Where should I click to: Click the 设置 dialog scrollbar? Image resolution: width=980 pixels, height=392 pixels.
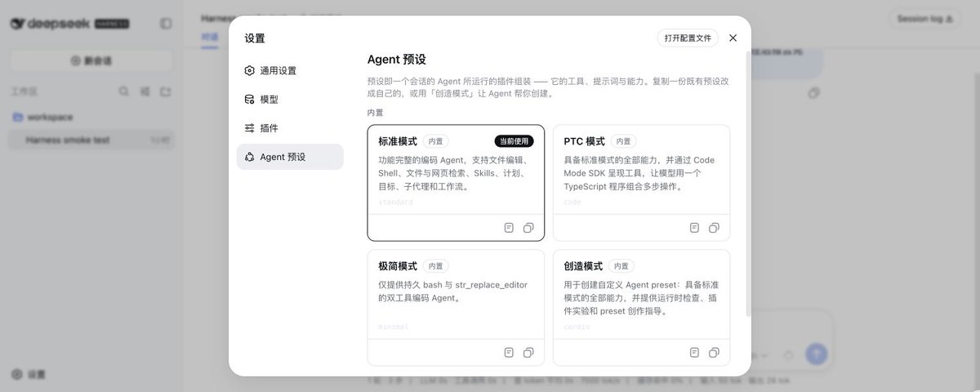coord(748,184)
